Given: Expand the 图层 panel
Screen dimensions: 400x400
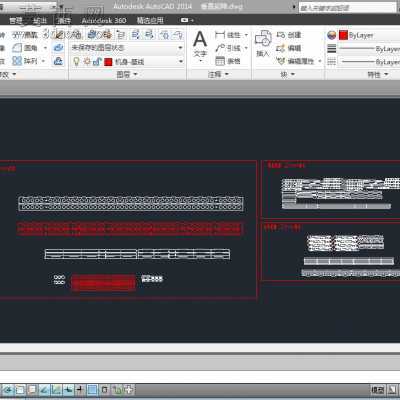Looking at the screenshot, I should (x=127, y=74).
